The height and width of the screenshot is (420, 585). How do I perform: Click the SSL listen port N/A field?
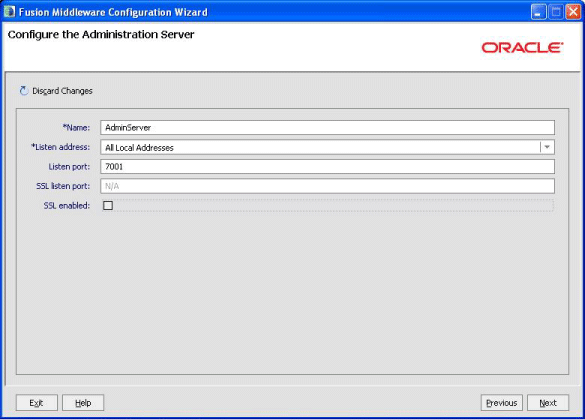[327, 186]
